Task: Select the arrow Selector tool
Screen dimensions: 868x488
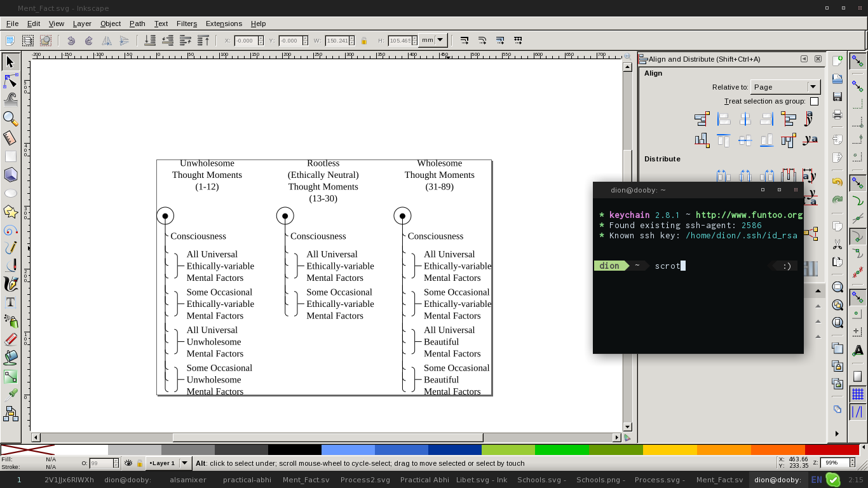Action: click(10, 62)
